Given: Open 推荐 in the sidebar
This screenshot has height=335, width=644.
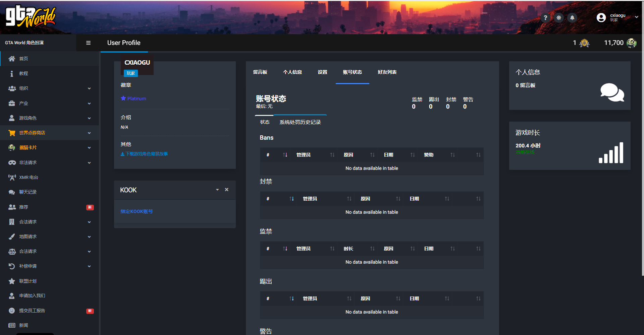Looking at the screenshot, I should [23, 207].
